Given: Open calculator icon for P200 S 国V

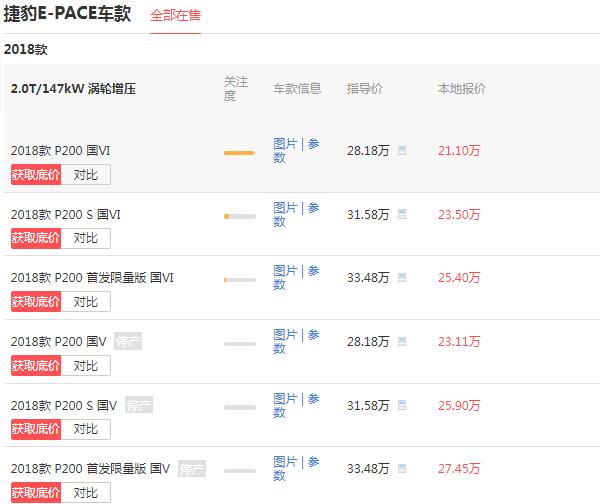Looking at the screenshot, I should [402, 405].
